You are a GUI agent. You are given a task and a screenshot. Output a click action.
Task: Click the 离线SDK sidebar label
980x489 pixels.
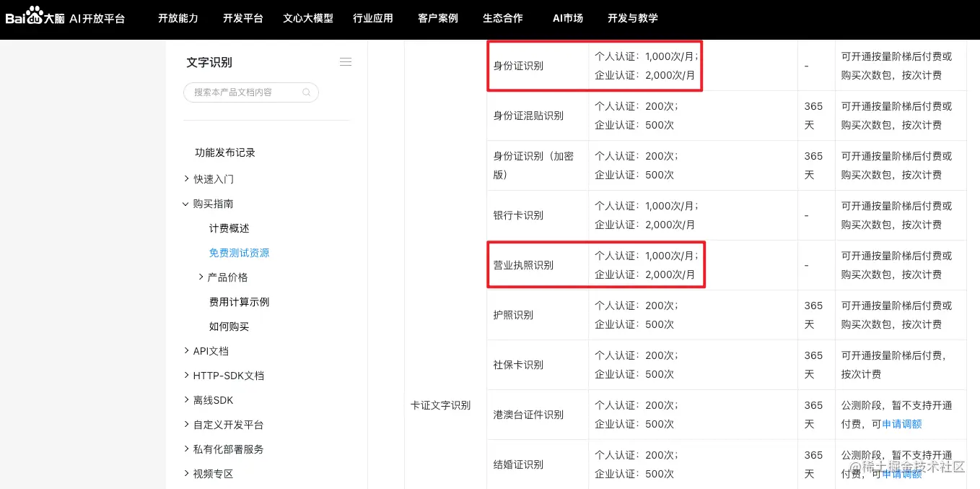pyautogui.click(x=213, y=400)
